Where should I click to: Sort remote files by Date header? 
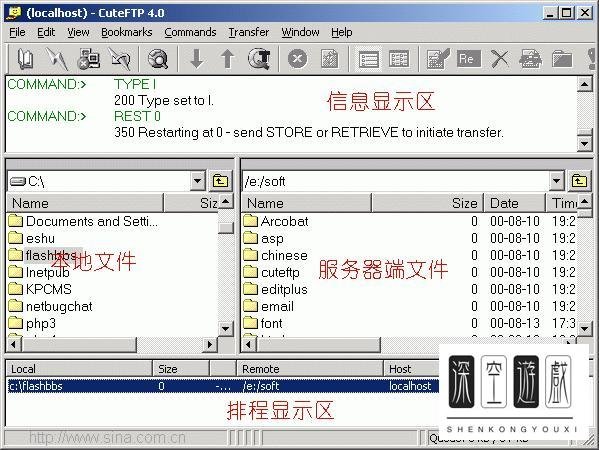pos(514,203)
